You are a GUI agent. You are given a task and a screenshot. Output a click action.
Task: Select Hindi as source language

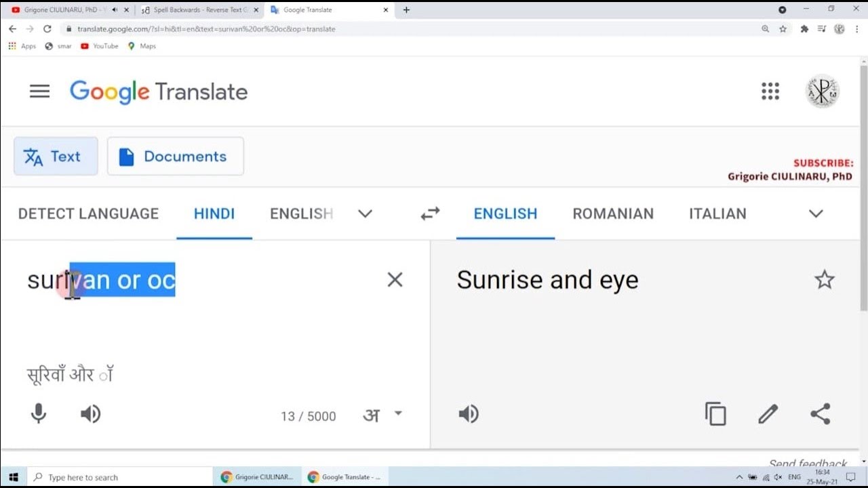point(214,213)
